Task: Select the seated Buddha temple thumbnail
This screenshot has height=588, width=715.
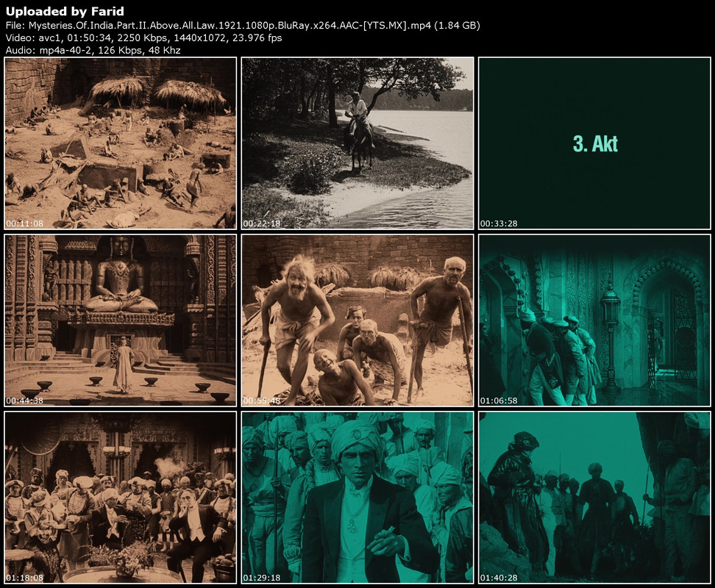Action: (121, 320)
